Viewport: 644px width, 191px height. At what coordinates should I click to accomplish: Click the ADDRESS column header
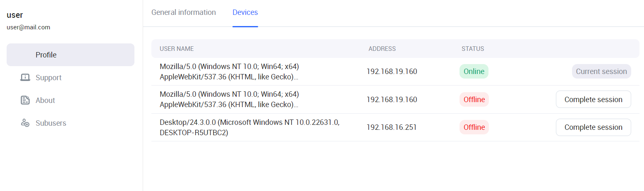tap(382, 49)
